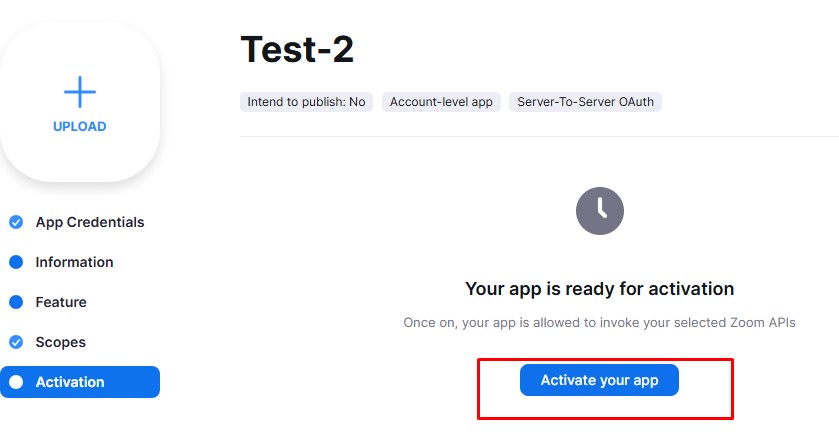The width and height of the screenshot is (839, 444).
Task: Click the Server-To-Server OAuth tag
Action: [x=585, y=102]
